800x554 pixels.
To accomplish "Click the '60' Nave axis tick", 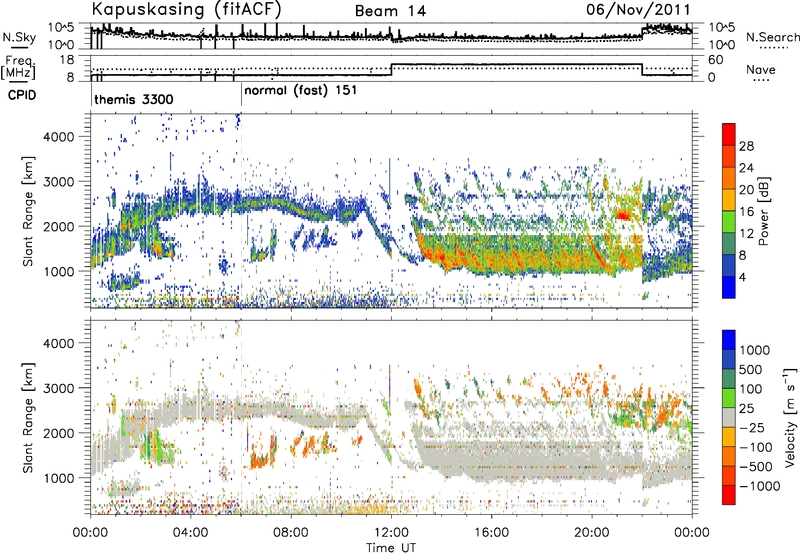I will pos(716,60).
